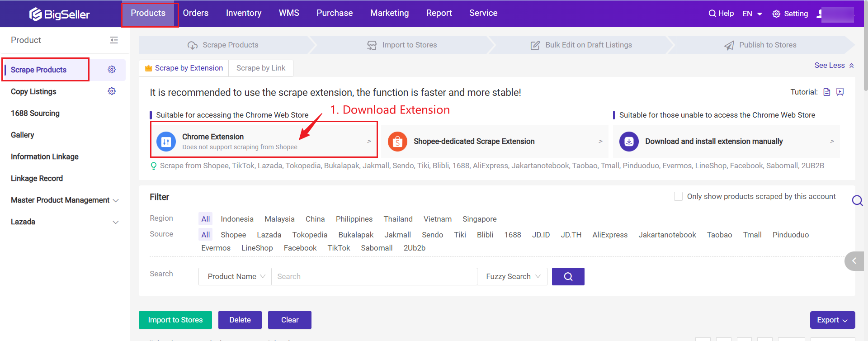Click the lightbulb tip icon
The height and width of the screenshot is (341, 868).
154,166
